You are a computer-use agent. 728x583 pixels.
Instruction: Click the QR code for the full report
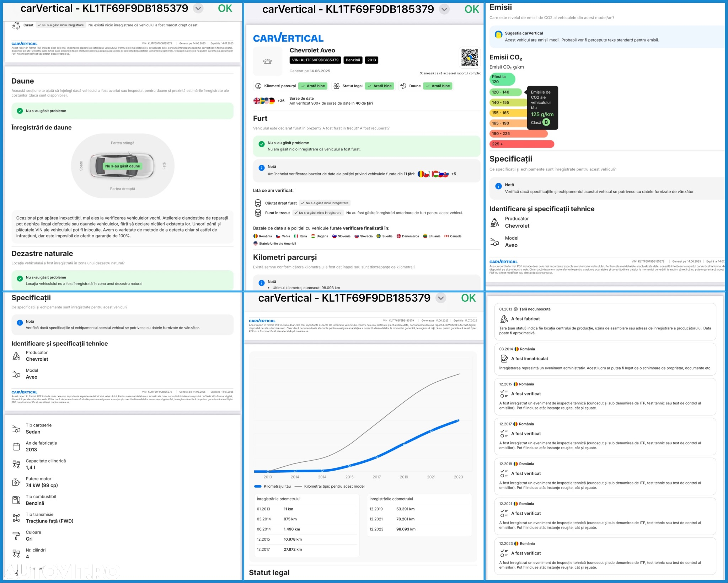point(470,58)
